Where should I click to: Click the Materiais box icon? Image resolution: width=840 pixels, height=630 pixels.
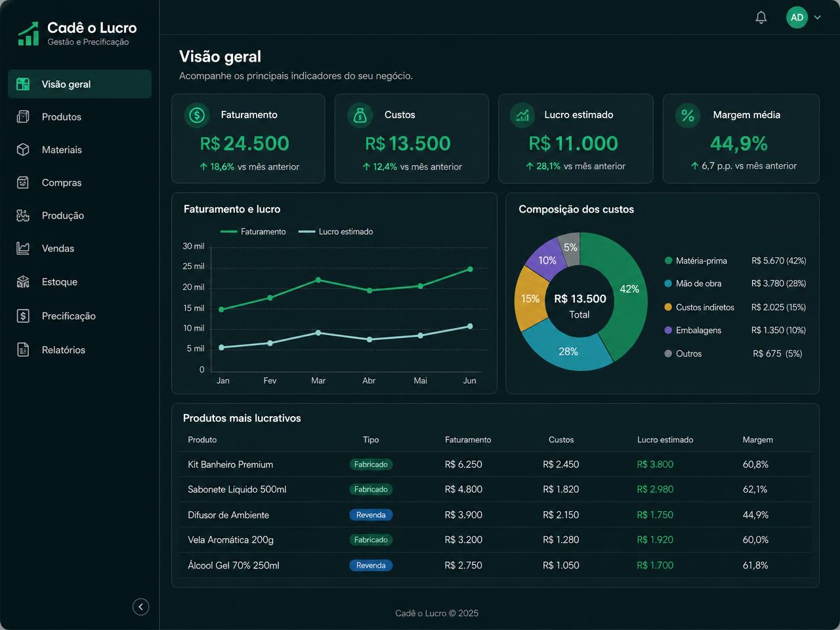coord(23,150)
